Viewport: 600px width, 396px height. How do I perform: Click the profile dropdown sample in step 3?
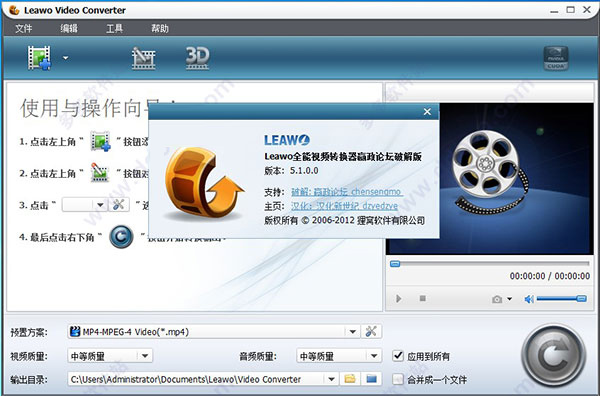click(x=84, y=205)
